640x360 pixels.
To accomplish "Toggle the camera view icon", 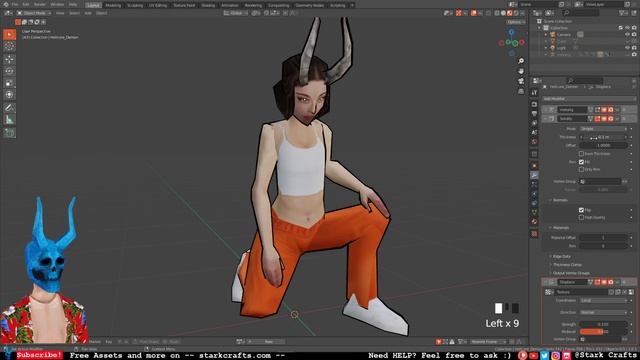I will 521,81.
